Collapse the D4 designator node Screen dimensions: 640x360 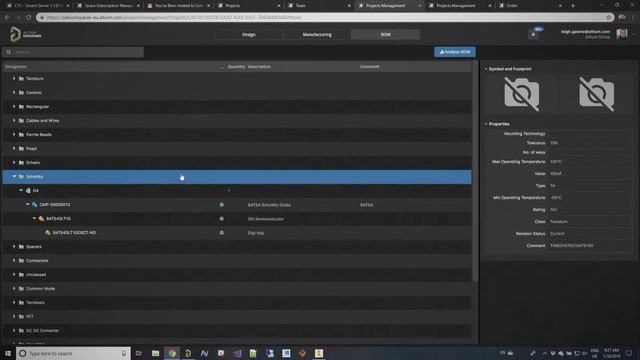[x=21, y=191]
